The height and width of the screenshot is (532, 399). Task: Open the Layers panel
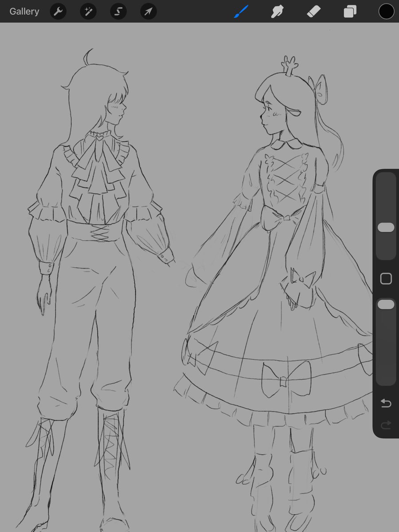[350, 12]
